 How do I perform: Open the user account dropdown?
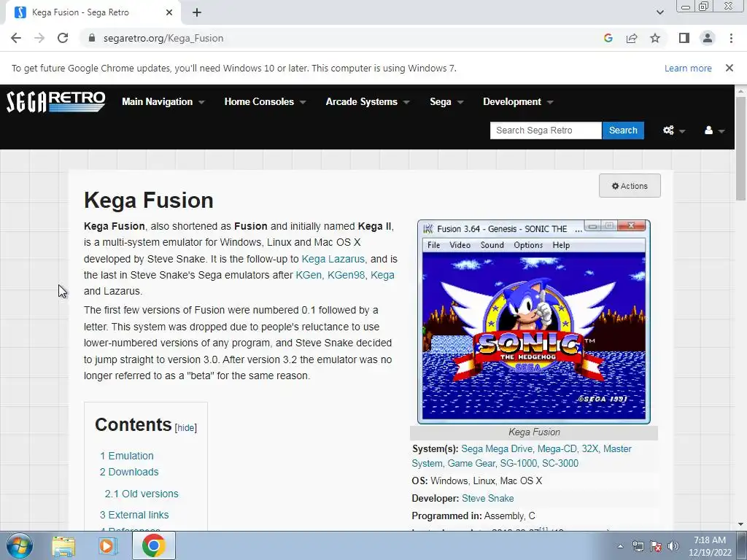click(x=714, y=131)
